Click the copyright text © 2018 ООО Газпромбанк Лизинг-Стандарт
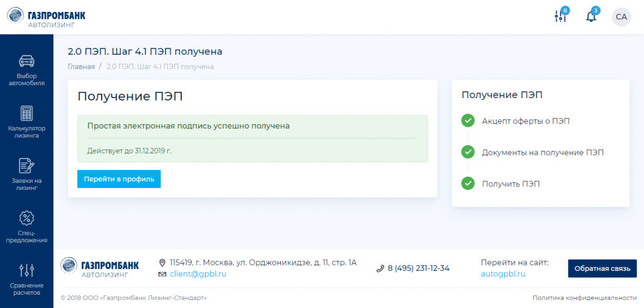 click(x=133, y=298)
